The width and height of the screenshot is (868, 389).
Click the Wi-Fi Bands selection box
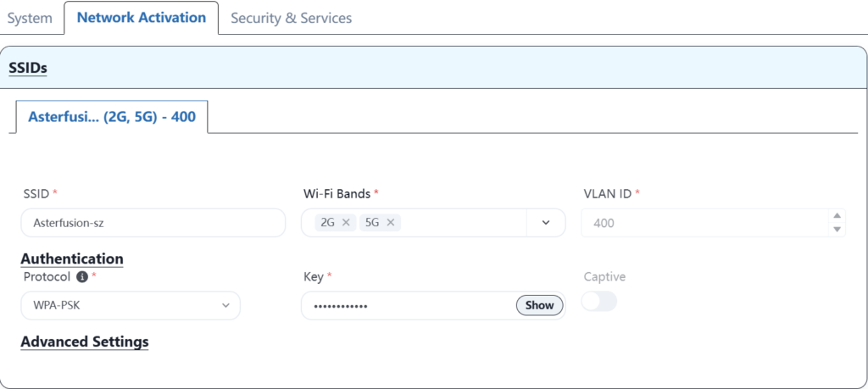(458, 223)
